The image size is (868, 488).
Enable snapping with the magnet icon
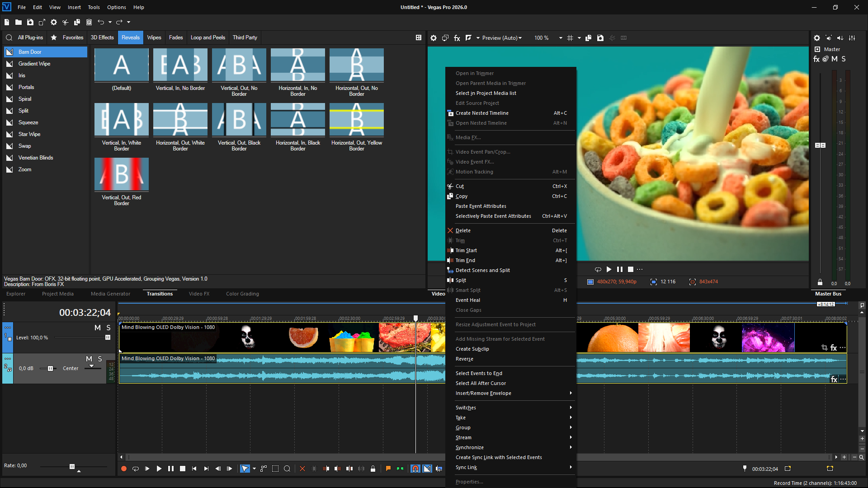click(415, 469)
